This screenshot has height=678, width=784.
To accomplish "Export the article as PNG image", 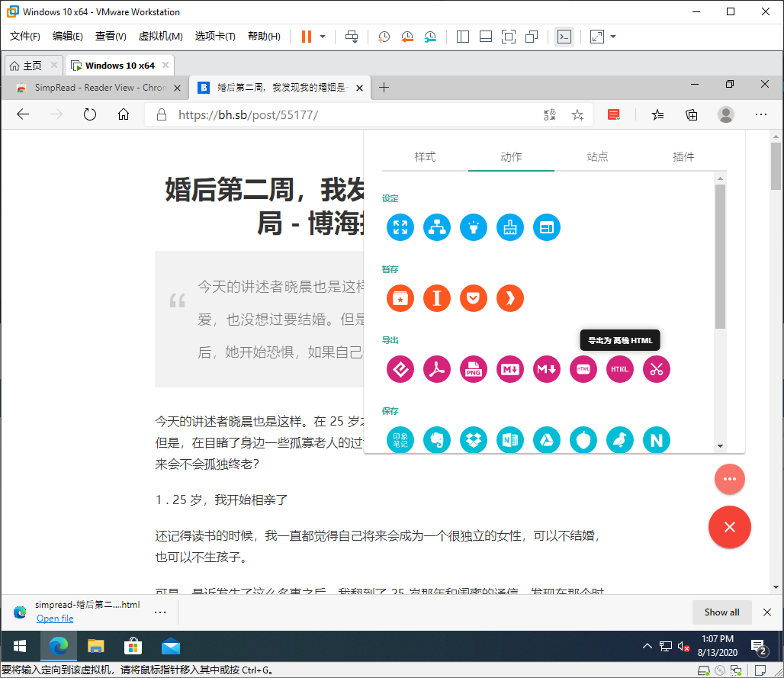I will (x=473, y=369).
